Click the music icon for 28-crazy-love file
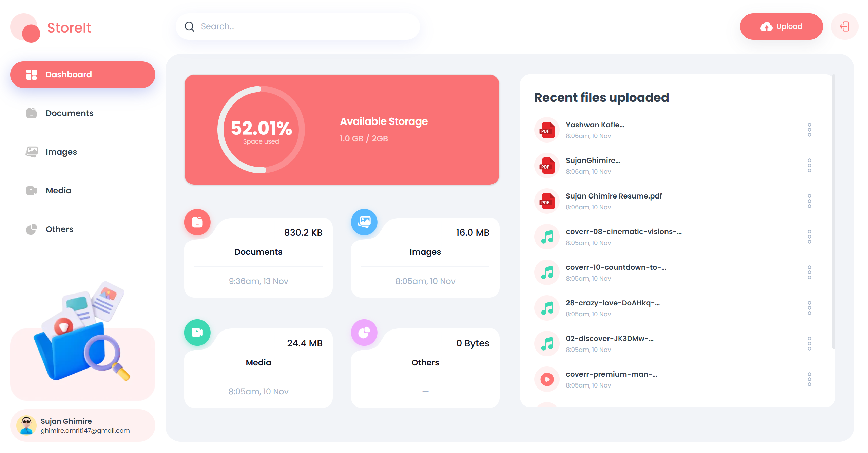This screenshot has width=868, height=453. pyautogui.click(x=547, y=308)
